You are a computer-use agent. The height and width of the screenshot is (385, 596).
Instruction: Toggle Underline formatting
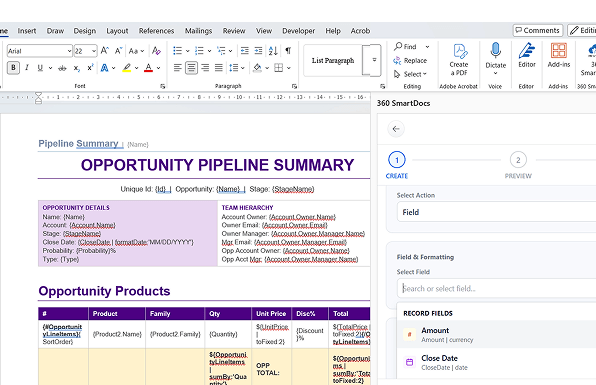(x=40, y=68)
